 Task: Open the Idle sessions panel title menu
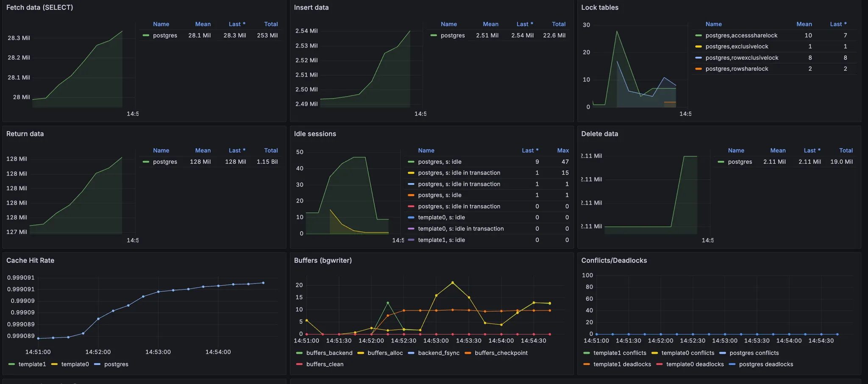(315, 134)
